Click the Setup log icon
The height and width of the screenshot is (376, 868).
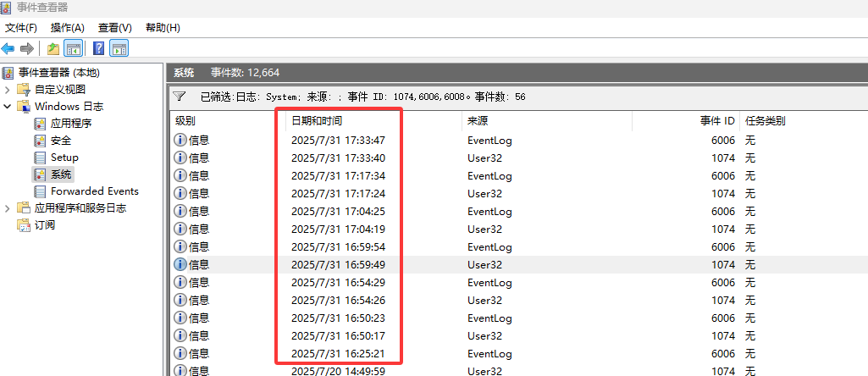(40, 158)
